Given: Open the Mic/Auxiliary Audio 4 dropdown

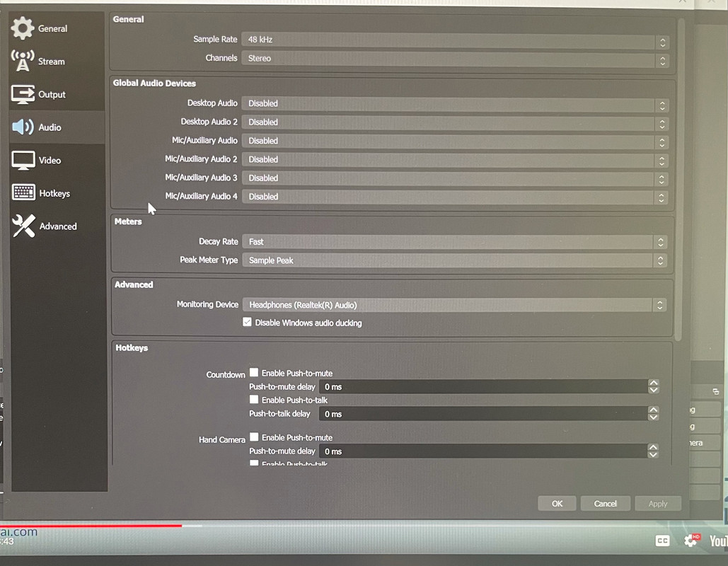Looking at the screenshot, I should click(x=455, y=197).
